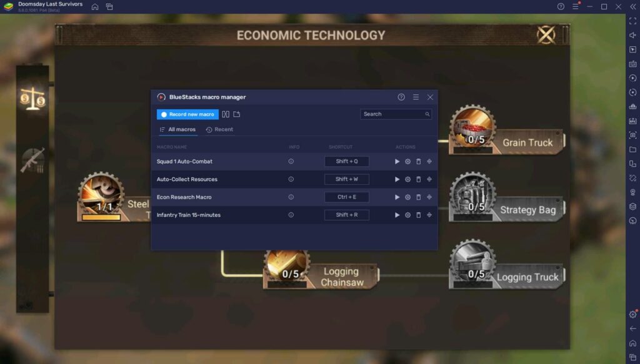Collapse the sidebar with the double-arrow icon
Screen dimensions: 640x364
[x=632, y=20]
